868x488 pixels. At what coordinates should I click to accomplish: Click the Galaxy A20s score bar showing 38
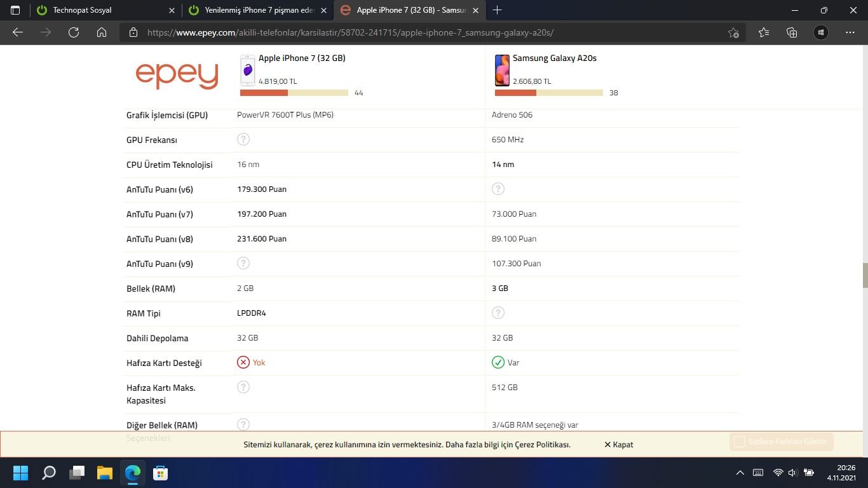(x=549, y=93)
